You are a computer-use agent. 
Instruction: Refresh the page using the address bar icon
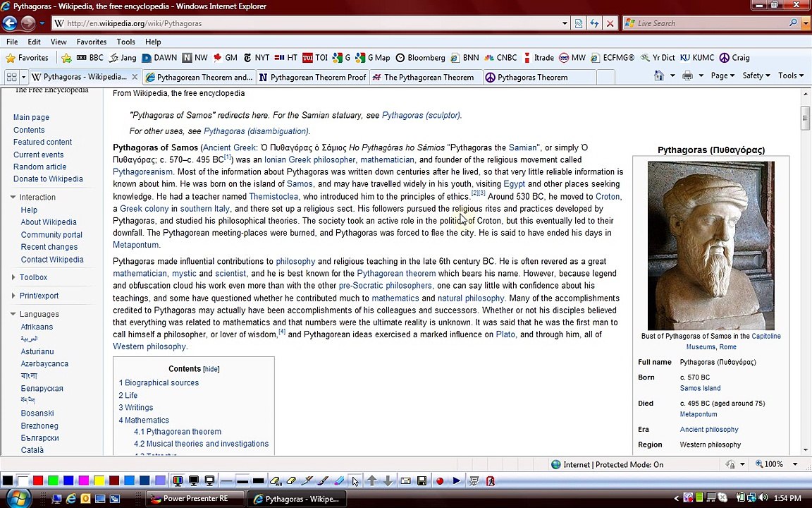[594, 23]
